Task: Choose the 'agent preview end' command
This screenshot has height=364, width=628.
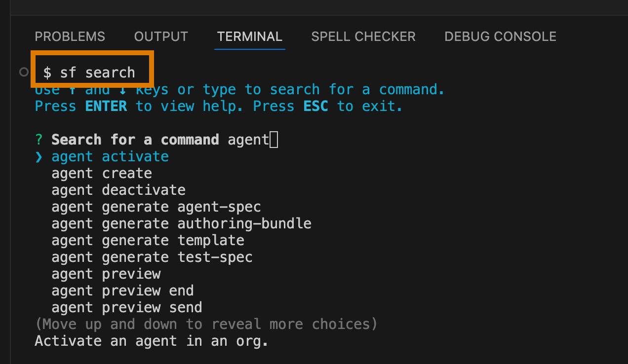Action: [122, 291]
